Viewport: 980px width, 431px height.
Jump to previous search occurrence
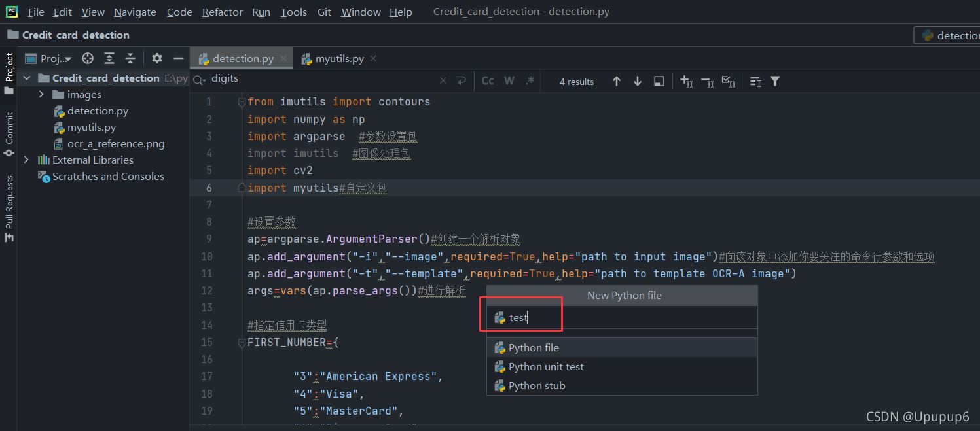[x=617, y=81]
